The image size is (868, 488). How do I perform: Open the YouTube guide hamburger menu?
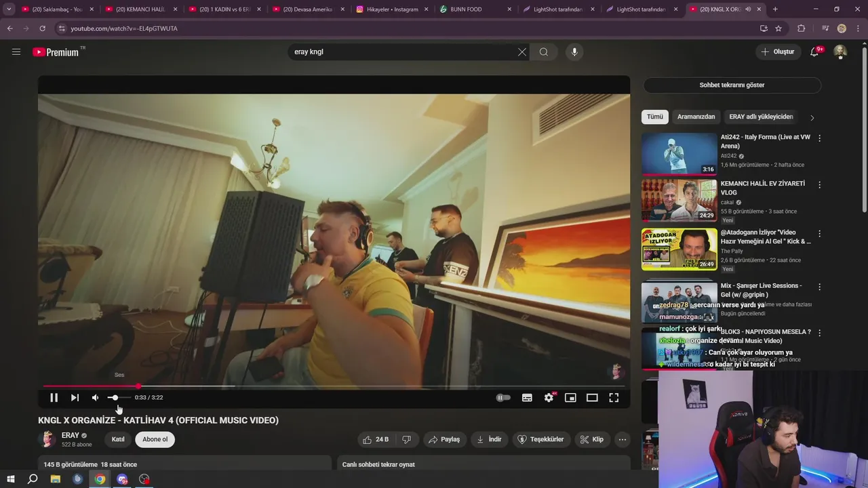coord(16,52)
